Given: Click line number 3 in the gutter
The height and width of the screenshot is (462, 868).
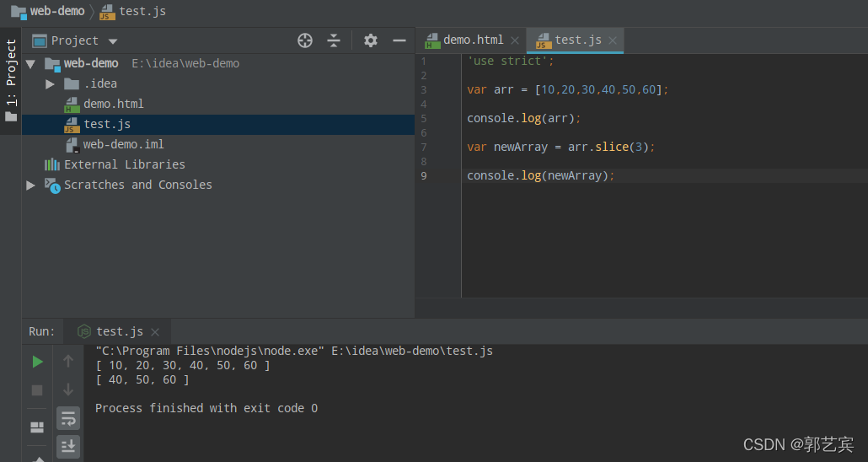Looking at the screenshot, I should click(x=424, y=89).
